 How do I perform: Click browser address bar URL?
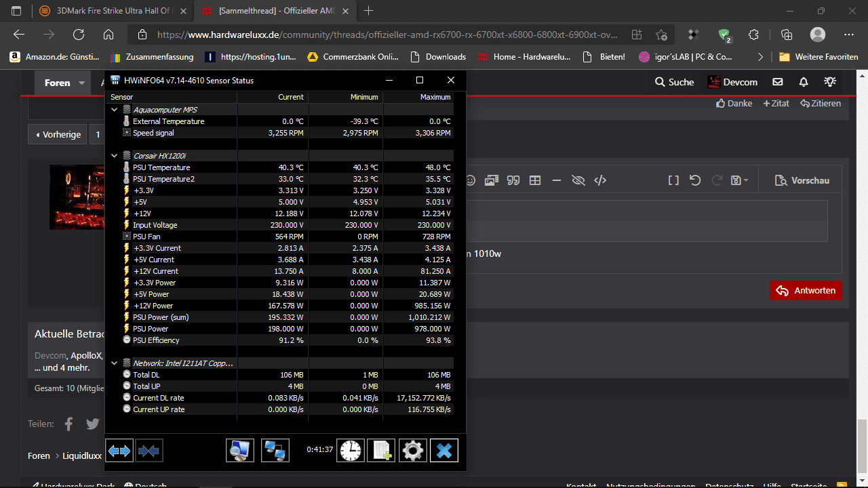[x=387, y=35]
